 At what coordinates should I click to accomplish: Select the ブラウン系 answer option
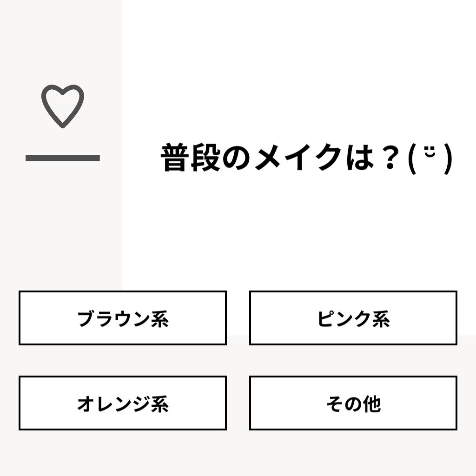[123, 318]
